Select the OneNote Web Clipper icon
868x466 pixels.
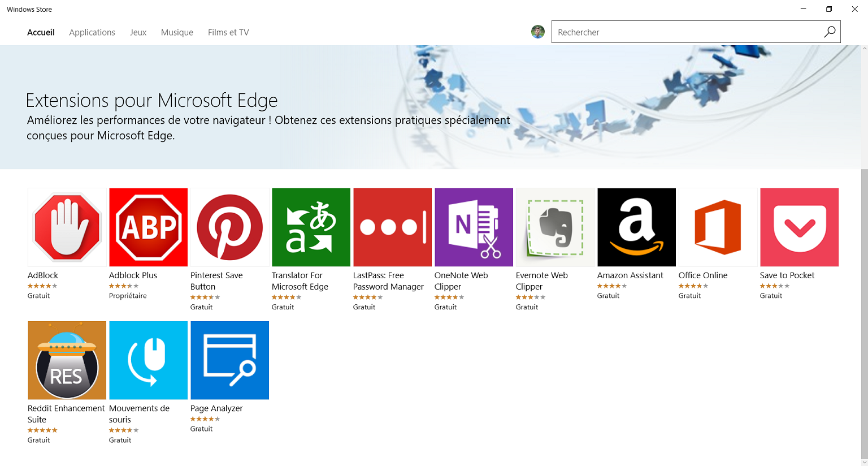pos(474,227)
